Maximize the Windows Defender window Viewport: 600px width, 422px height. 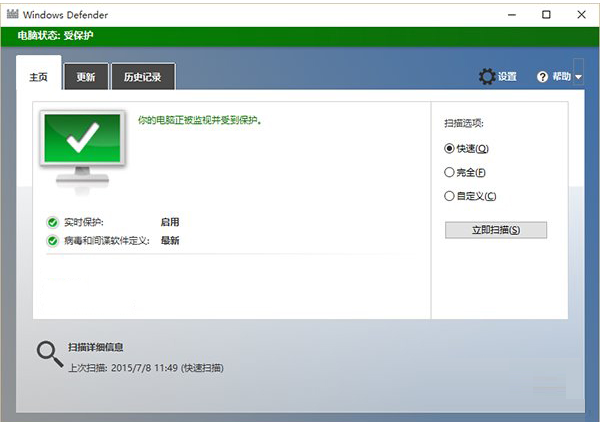pos(546,15)
